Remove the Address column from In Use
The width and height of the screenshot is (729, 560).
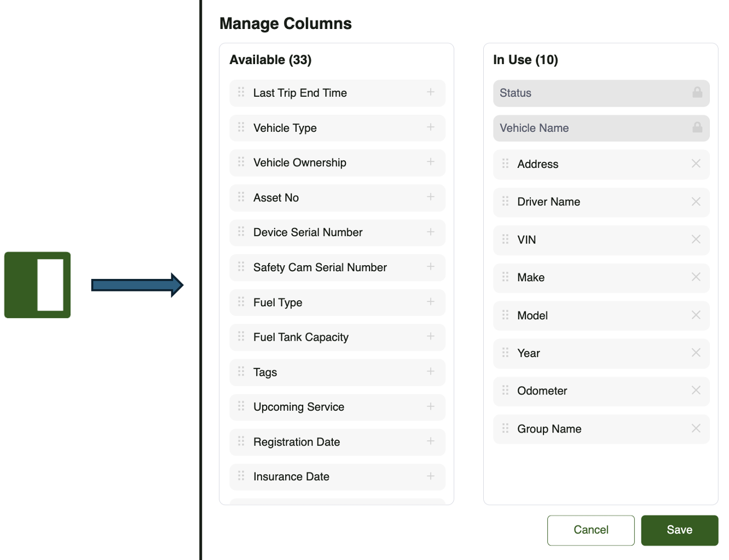click(x=696, y=164)
